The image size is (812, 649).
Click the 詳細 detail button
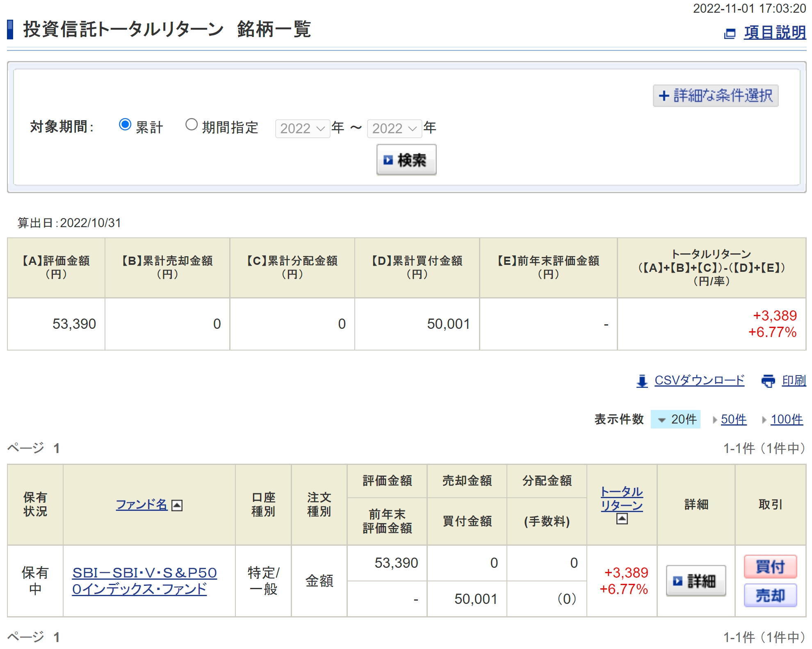[x=696, y=581]
